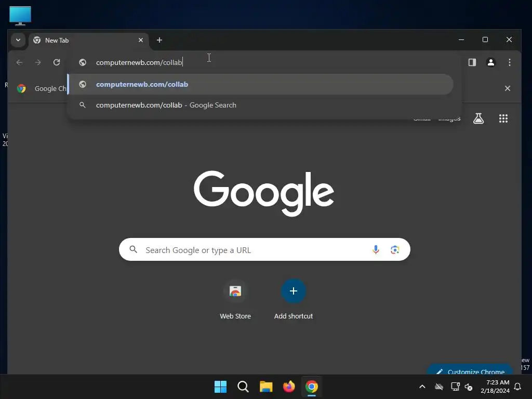The image size is (532, 399).
Task: Open the Chrome side panel
Action: [x=472, y=62]
